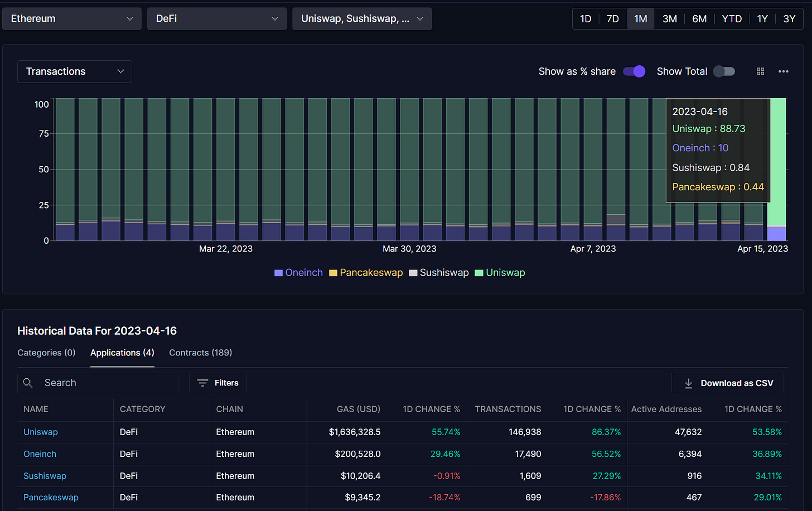Viewport: 812px width, 511px height.
Task: Select the 1M time range
Action: coord(641,19)
